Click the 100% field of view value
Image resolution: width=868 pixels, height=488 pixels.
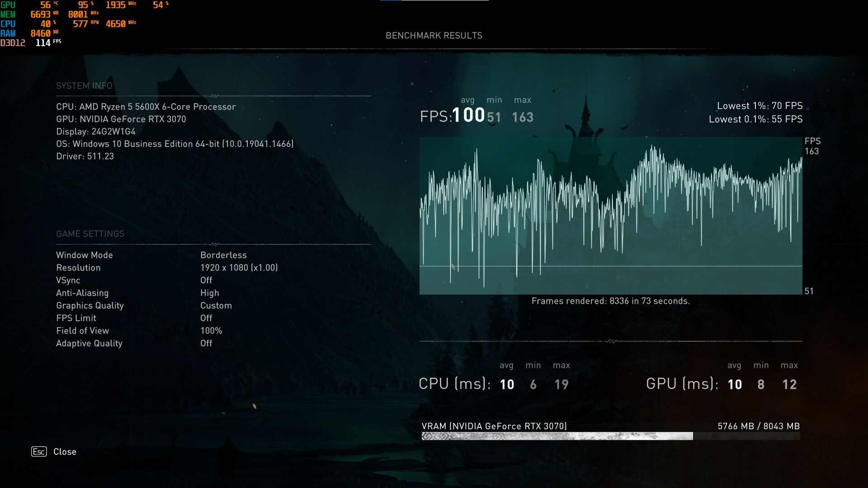click(211, 331)
